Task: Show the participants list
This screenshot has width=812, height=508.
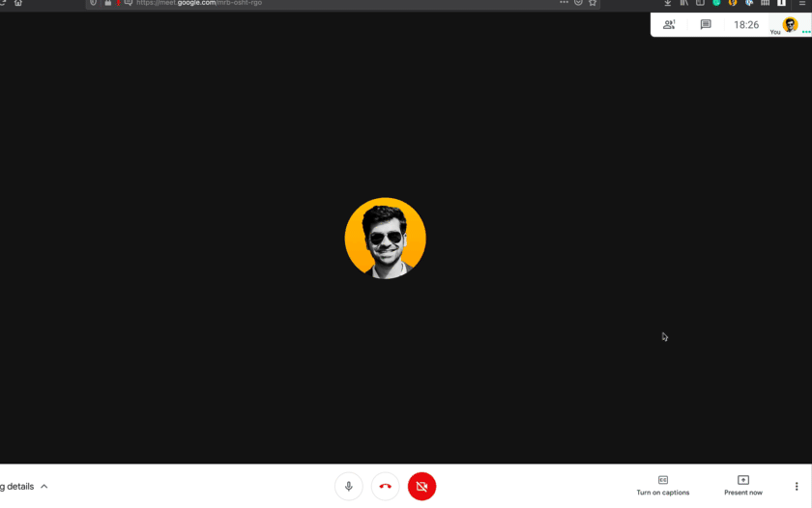Action: (x=669, y=24)
